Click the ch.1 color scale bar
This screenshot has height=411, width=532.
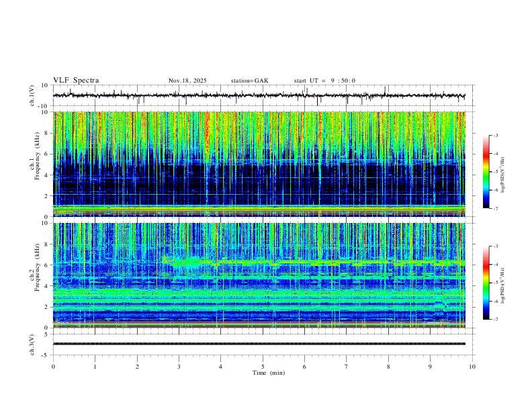[486, 172]
